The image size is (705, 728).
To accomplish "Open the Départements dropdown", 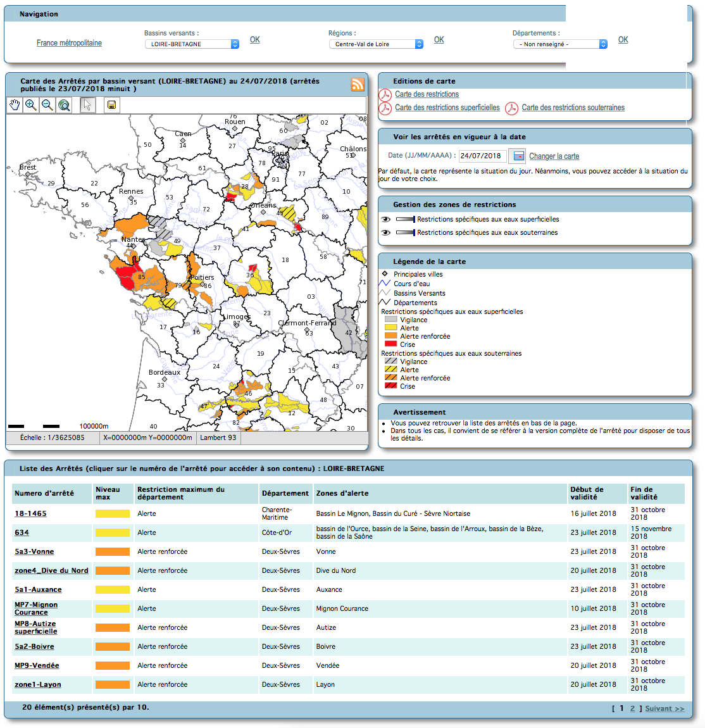I will [x=560, y=44].
